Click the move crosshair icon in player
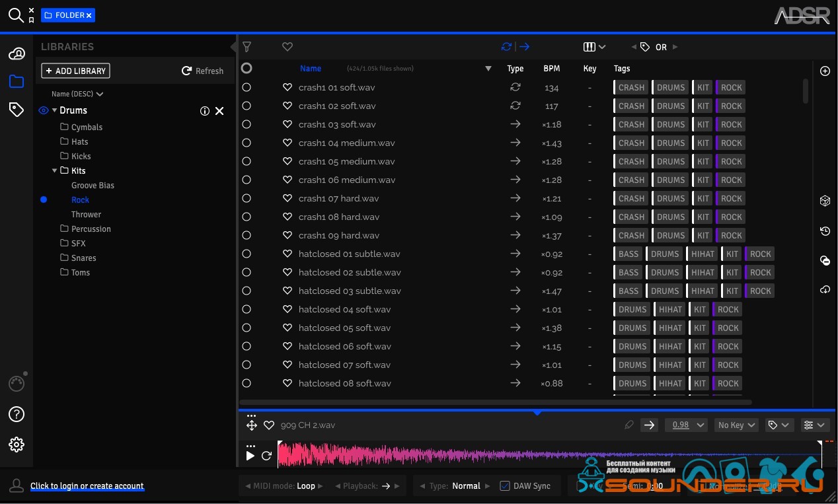 252,425
